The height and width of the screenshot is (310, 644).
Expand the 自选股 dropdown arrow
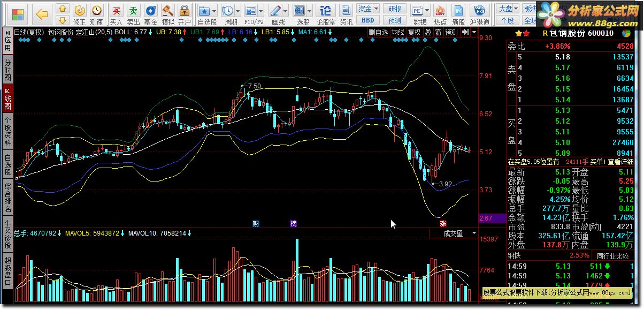point(214,11)
